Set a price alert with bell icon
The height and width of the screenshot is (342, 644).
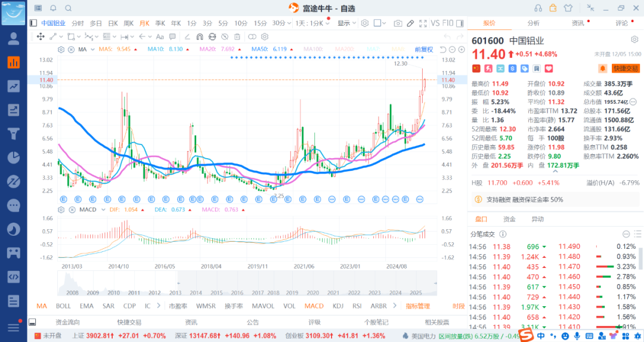tap(602, 68)
